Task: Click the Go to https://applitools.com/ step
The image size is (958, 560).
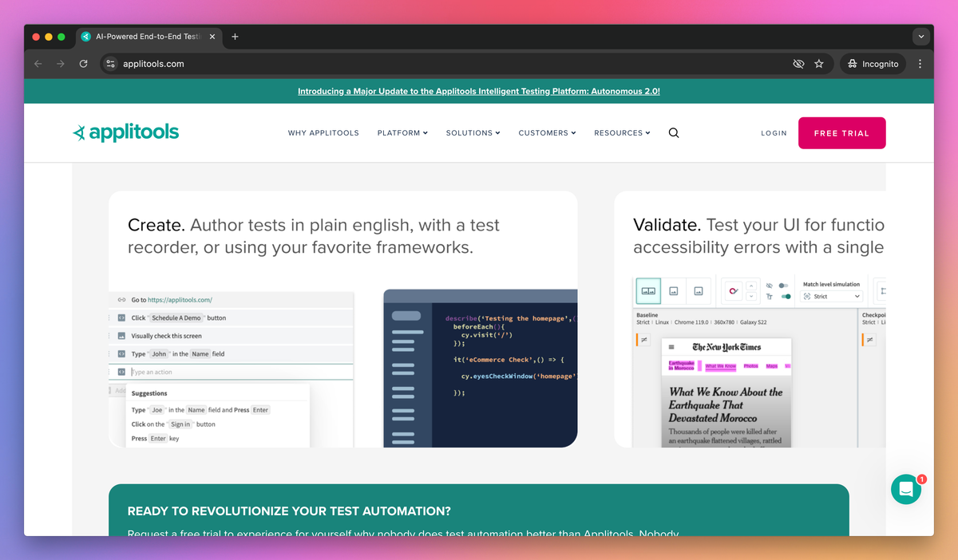Action: click(232, 300)
